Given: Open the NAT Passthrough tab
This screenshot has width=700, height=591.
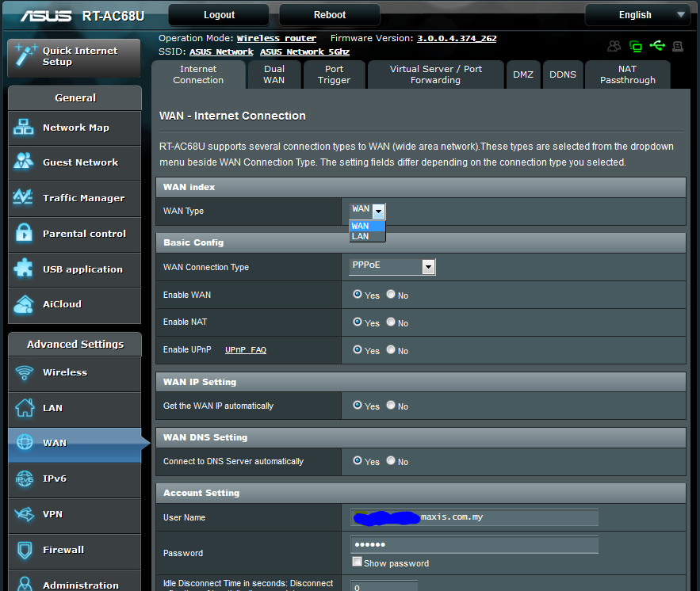Looking at the screenshot, I should click(x=628, y=74).
